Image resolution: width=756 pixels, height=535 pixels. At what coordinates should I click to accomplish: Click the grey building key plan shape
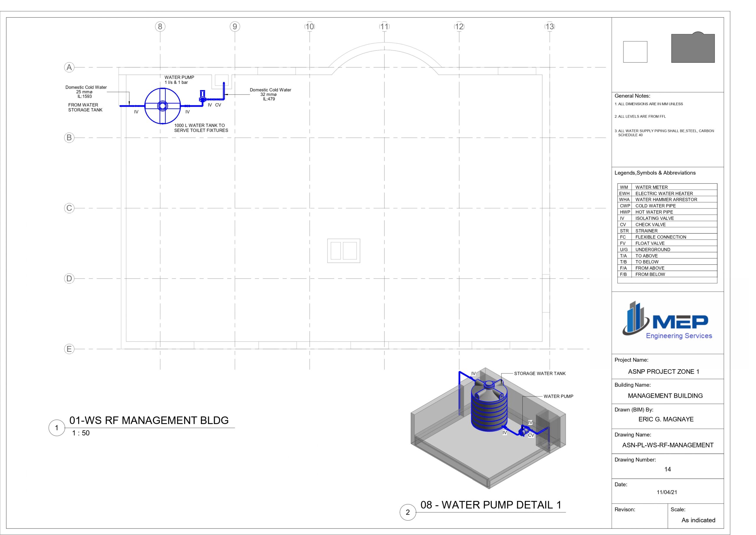point(693,48)
